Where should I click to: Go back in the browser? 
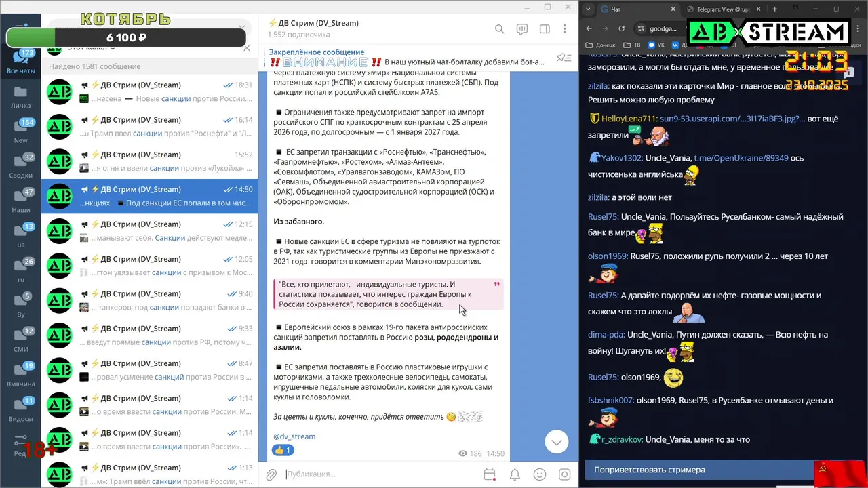[x=589, y=28]
